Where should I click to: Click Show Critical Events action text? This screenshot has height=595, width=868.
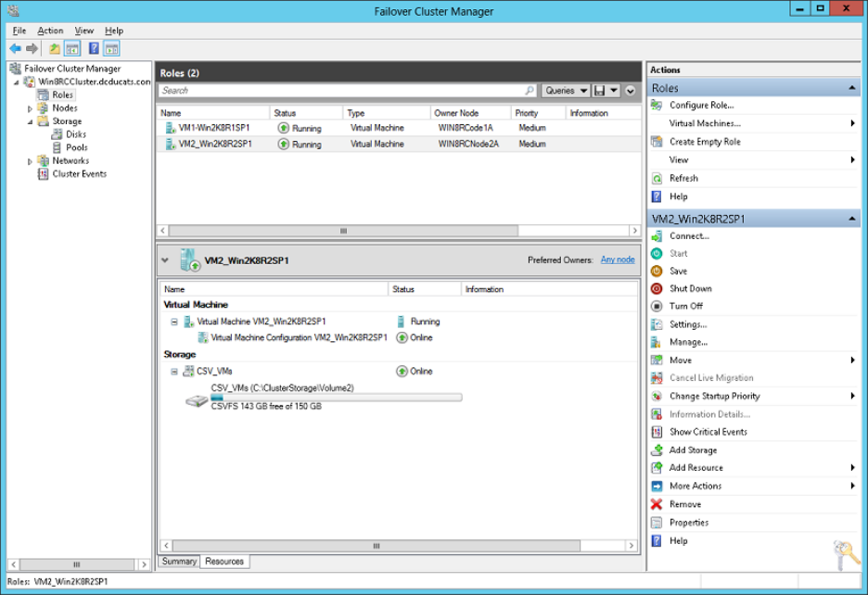pyautogui.click(x=708, y=432)
